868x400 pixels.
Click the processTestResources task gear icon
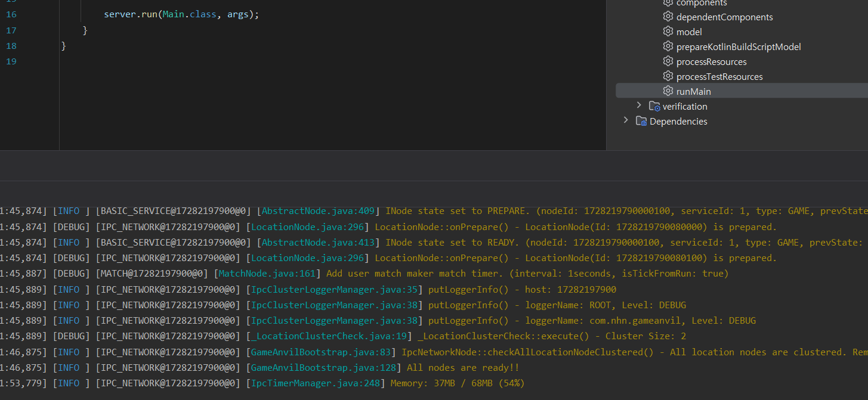(x=668, y=77)
